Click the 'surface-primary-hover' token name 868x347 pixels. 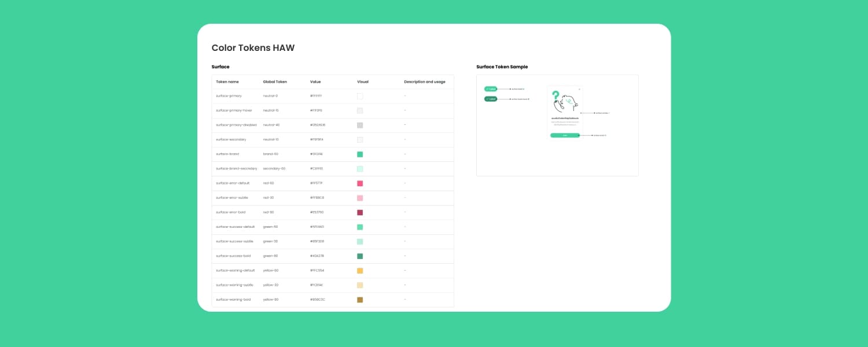(234, 110)
